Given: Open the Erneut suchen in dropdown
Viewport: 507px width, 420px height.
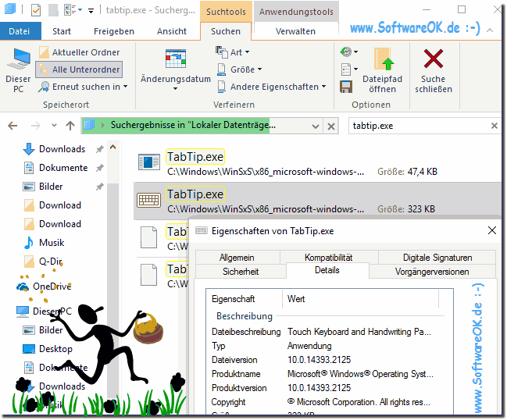Looking at the screenshot, I should 83,87.
